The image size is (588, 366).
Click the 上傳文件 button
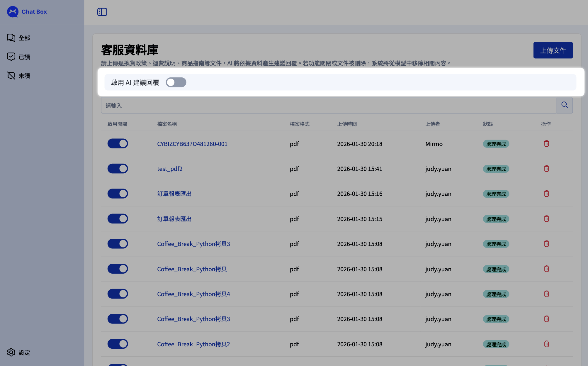[553, 50]
